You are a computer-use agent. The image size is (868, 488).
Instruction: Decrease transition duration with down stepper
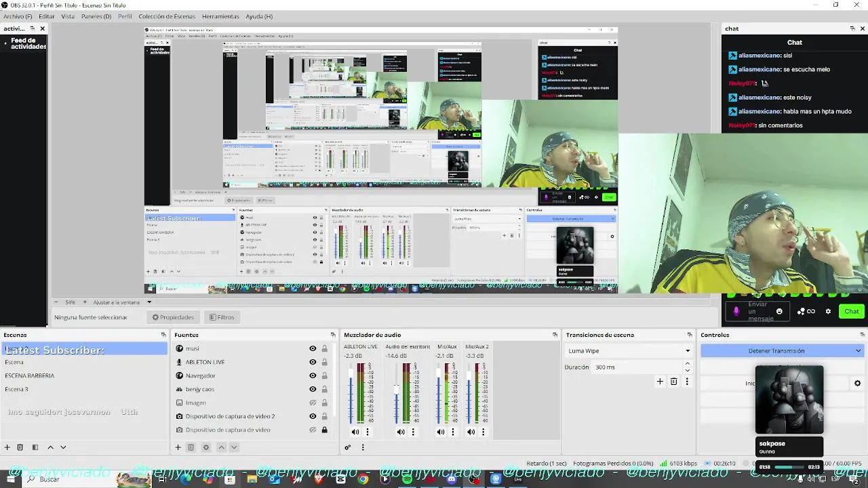(x=688, y=371)
